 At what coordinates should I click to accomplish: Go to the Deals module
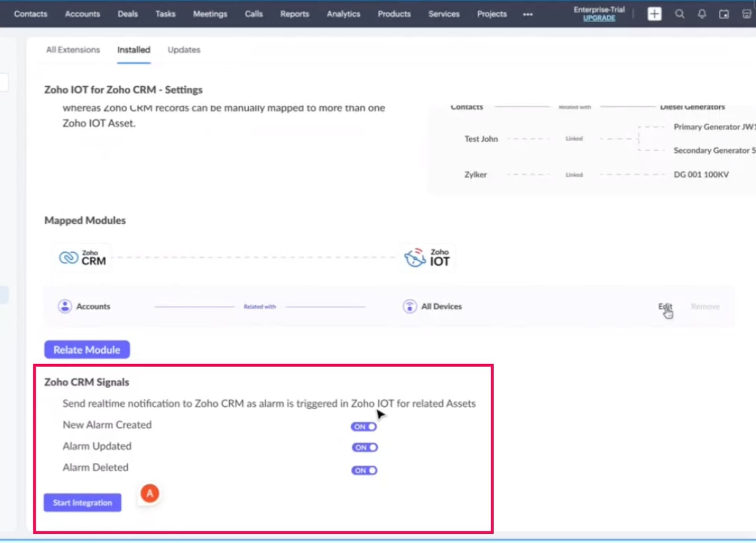tap(128, 14)
